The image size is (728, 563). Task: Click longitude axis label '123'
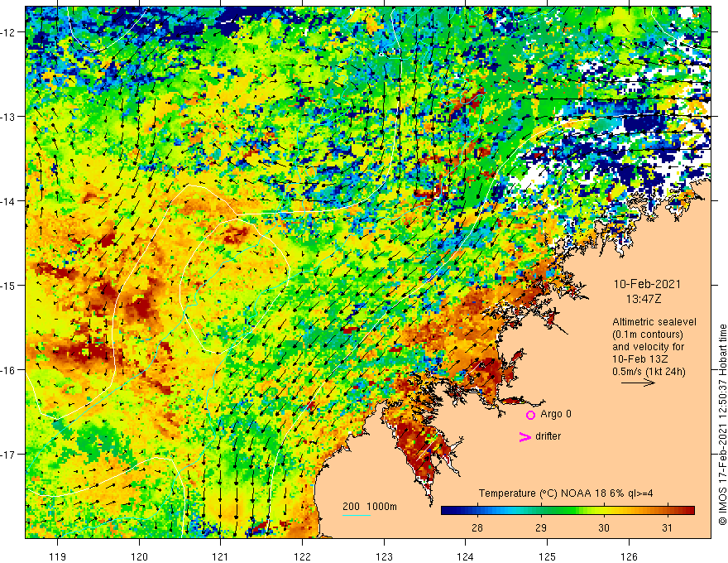pyautogui.click(x=384, y=556)
